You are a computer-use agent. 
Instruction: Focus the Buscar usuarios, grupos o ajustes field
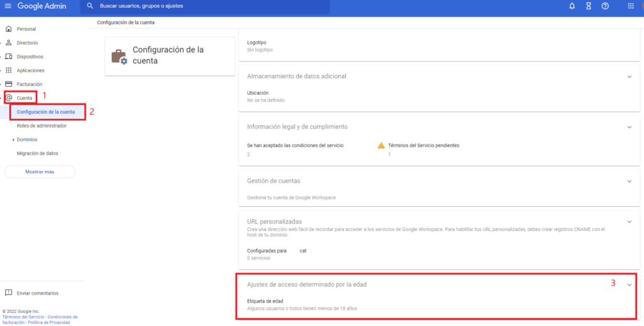204,6
